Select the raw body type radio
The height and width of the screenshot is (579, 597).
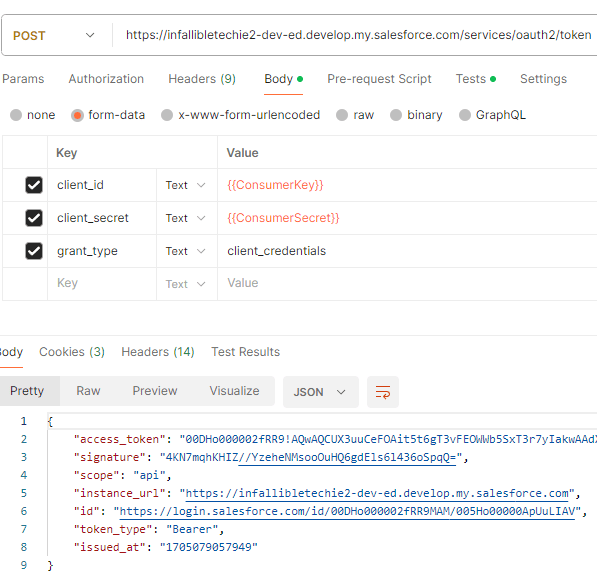pyautogui.click(x=342, y=115)
